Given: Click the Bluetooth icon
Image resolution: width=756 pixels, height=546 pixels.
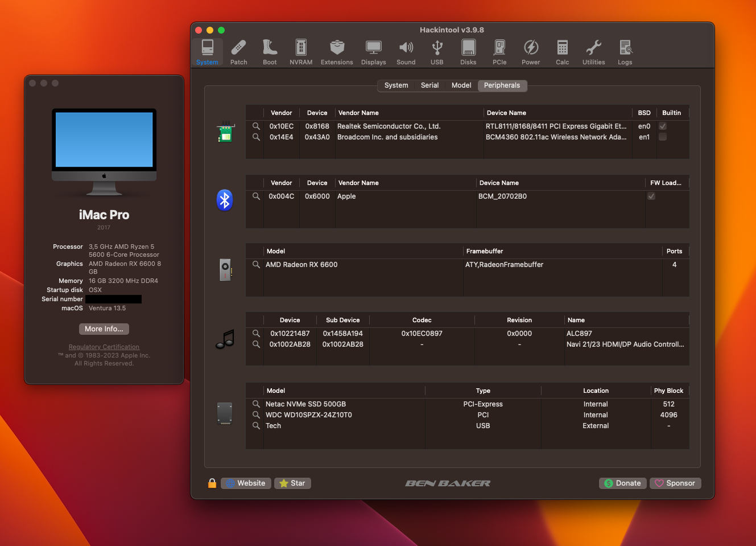Looking at the screenshot, I should [x=225, y=200].
